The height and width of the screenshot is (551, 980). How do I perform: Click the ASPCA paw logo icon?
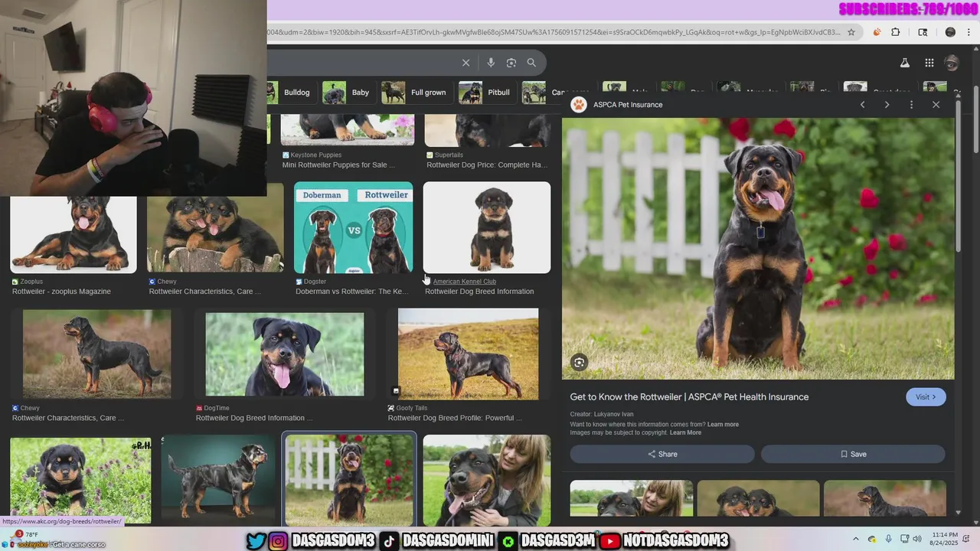coord(579,105)
